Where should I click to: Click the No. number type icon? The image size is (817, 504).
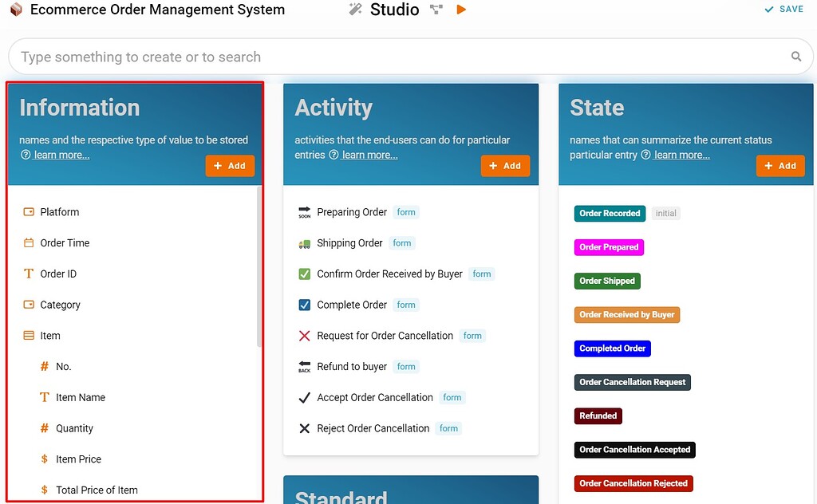click(x=45, y=366)
